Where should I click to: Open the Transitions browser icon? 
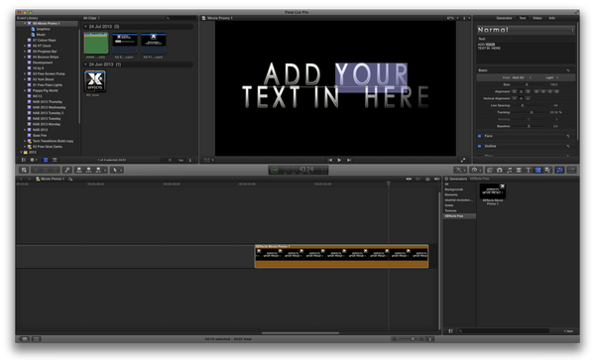click(519, 170)
